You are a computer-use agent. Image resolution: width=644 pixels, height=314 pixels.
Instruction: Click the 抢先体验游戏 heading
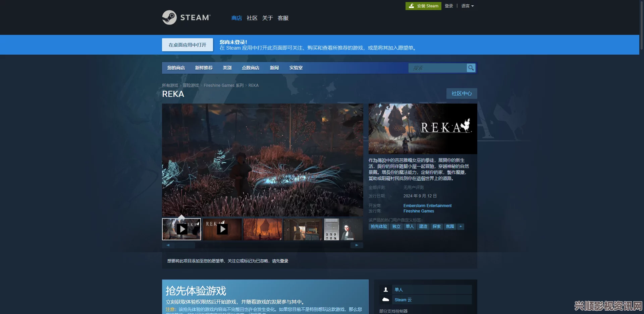[x=196, y=291]
